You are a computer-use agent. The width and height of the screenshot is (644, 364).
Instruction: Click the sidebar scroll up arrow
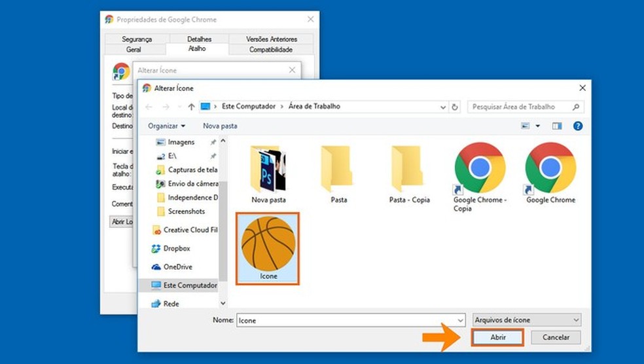click(x=223, y=141)
